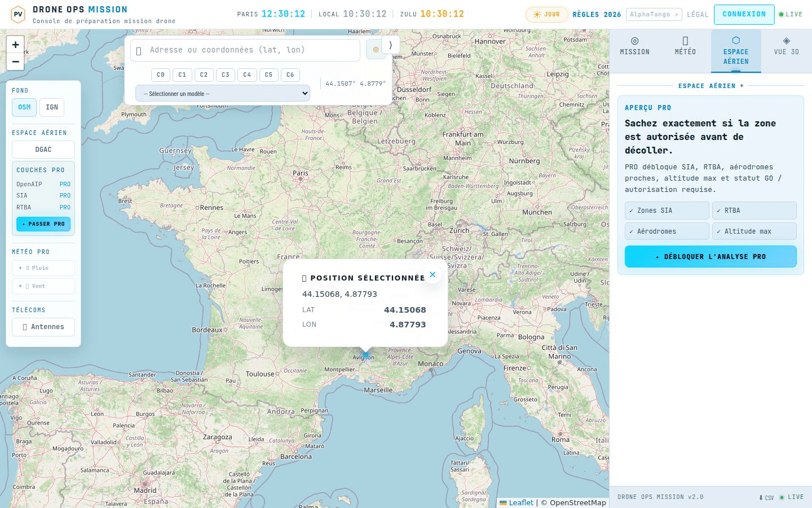This screenshot has height=508, width=812.
Task: Click Débloquer l'analyse Pro button
Action: point(710,256)
